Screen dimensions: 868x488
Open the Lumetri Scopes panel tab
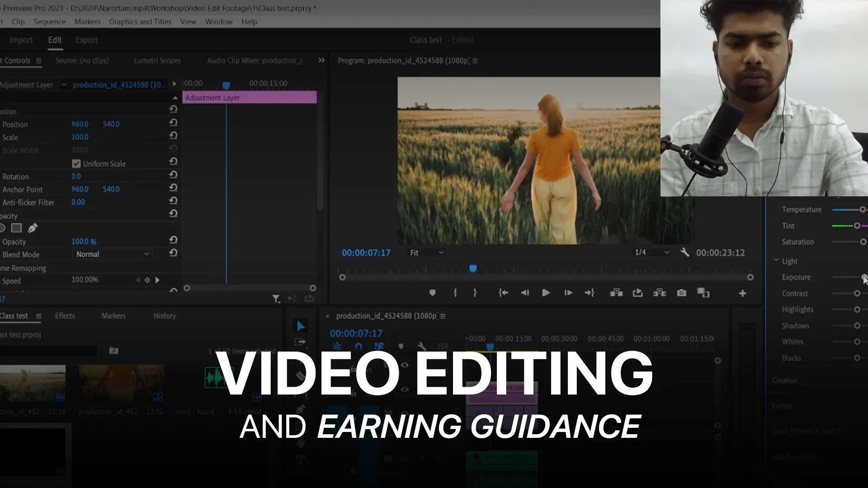(x=157, y=61)
